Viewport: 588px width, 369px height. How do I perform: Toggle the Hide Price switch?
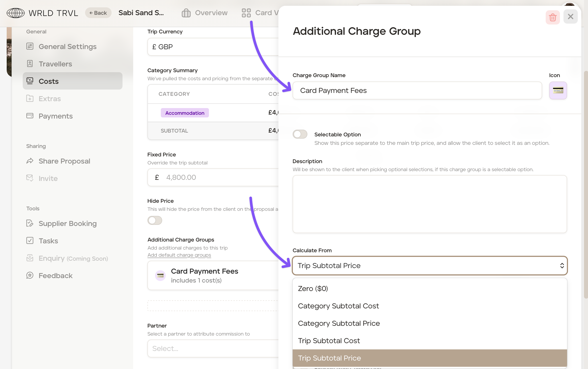point(155,220)
